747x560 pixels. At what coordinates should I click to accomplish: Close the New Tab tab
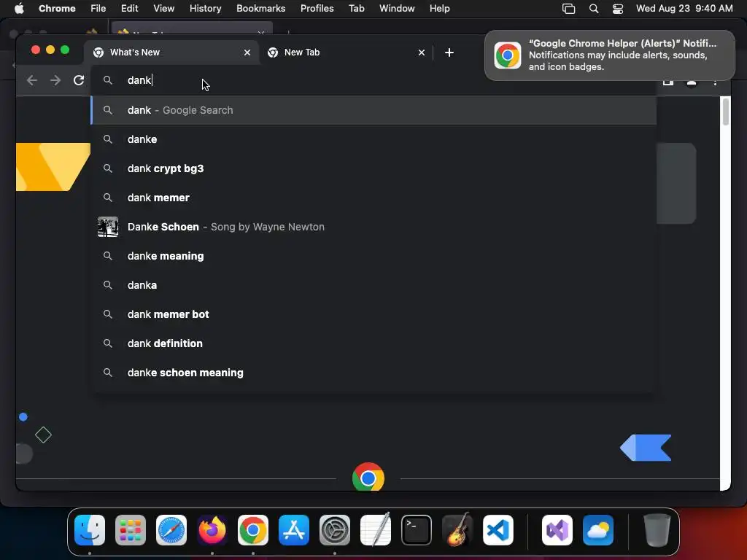click(421, 52)
